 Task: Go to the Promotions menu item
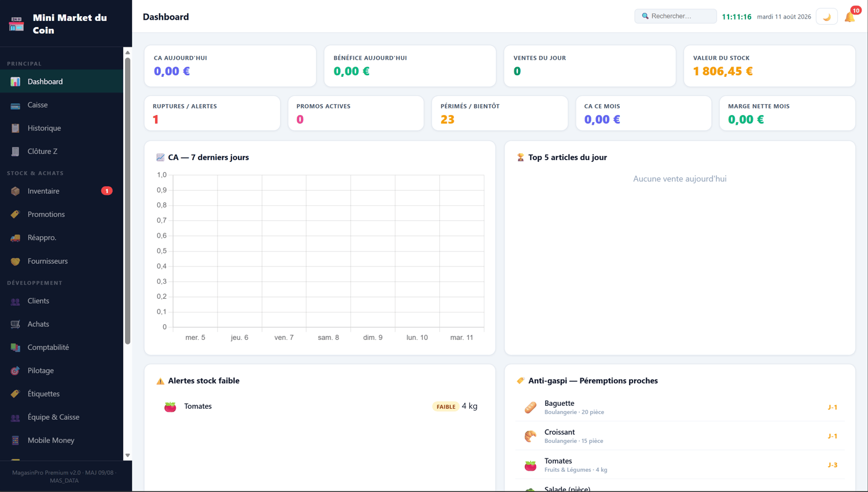pos(61,214)
